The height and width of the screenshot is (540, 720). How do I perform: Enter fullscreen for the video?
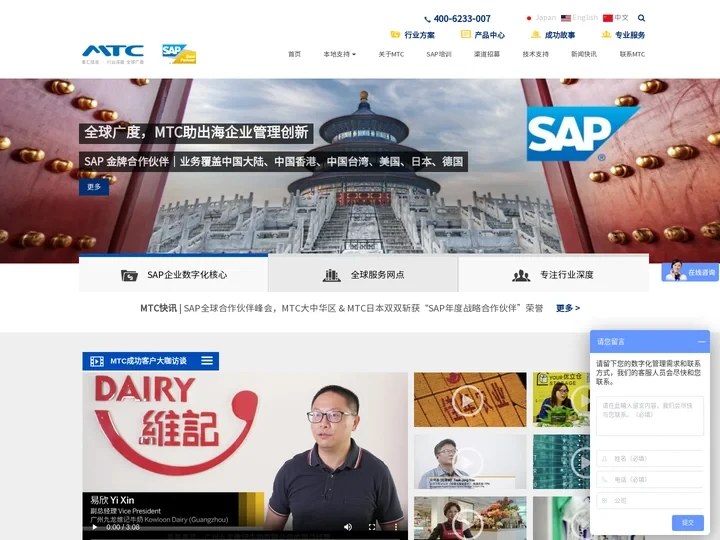(x=372, y=527)
